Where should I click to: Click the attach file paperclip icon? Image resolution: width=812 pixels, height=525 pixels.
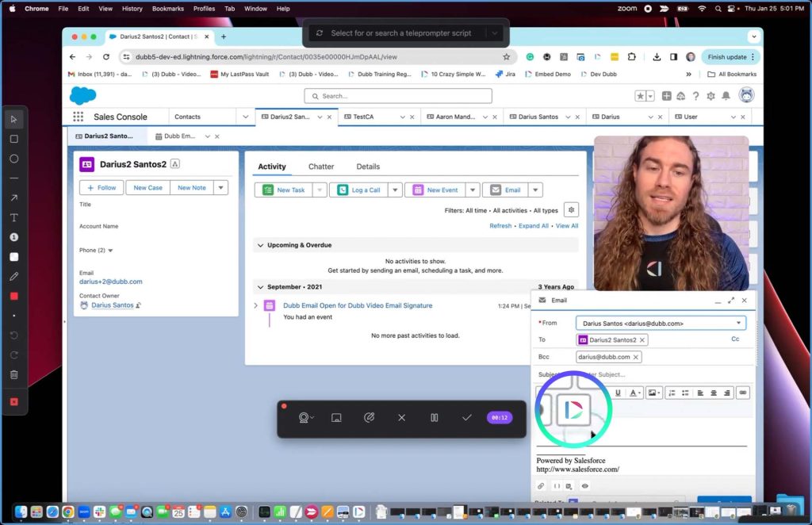pos(541,485)
